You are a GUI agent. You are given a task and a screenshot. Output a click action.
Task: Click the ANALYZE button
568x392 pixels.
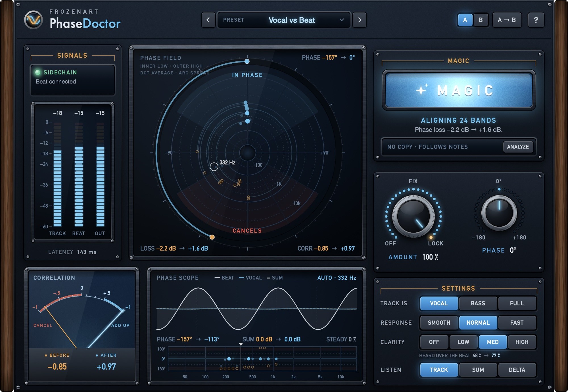tap(518, 147)
